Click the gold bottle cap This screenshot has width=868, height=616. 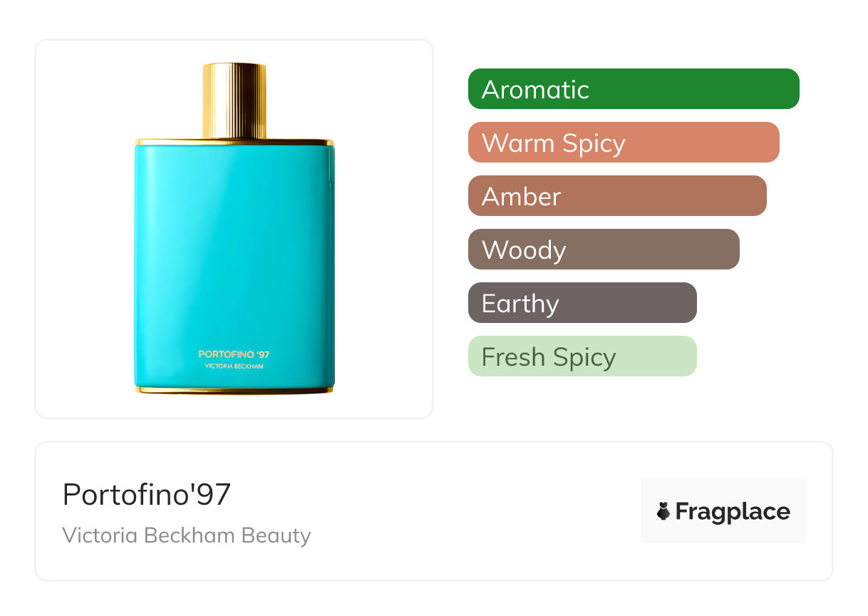click(x=234, y=101)
